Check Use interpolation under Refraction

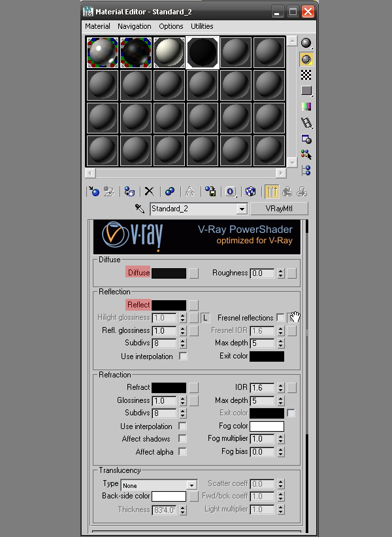coord(182,426)
